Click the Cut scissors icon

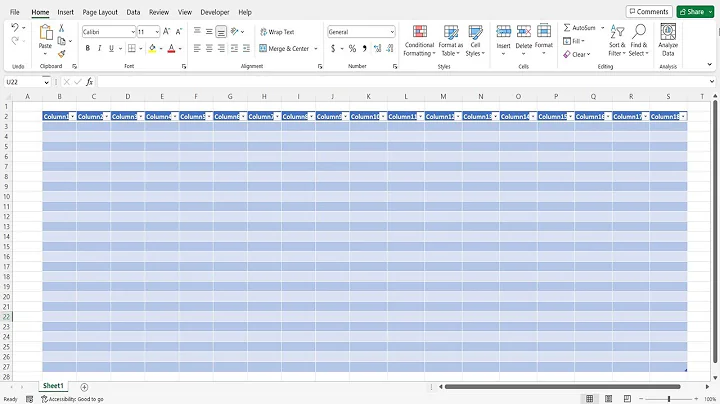62,28
